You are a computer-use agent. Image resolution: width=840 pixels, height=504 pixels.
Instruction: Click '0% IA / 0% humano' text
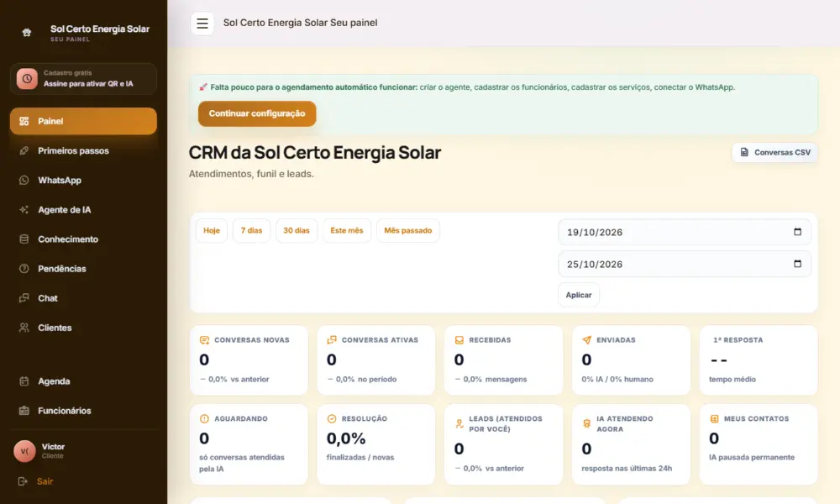click(617, 379)
